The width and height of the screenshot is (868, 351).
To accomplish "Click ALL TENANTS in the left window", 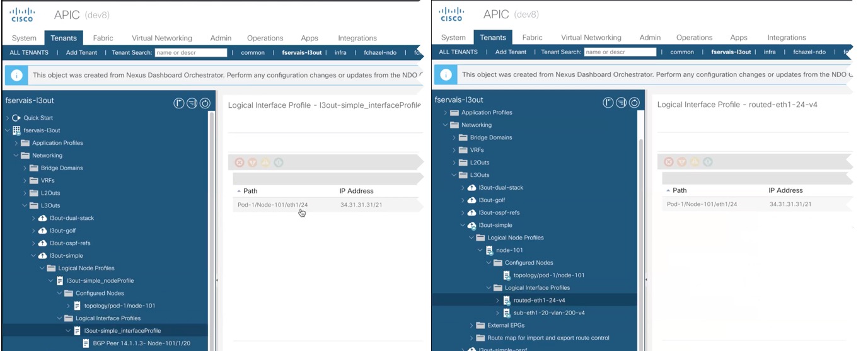I will 29,53.
